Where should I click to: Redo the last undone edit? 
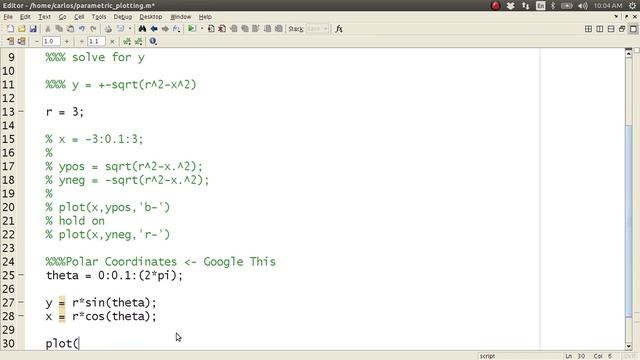coord(93,29)
